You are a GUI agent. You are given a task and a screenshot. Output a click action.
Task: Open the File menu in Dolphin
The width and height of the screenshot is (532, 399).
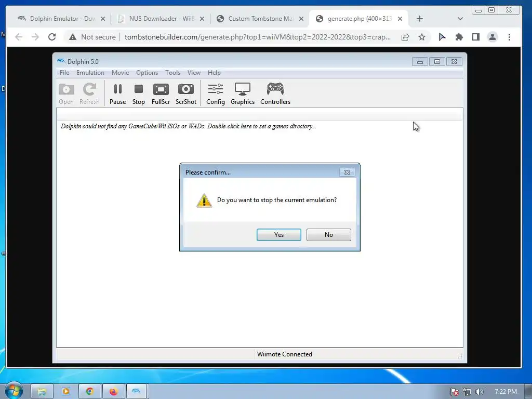(x=64, y=73)
